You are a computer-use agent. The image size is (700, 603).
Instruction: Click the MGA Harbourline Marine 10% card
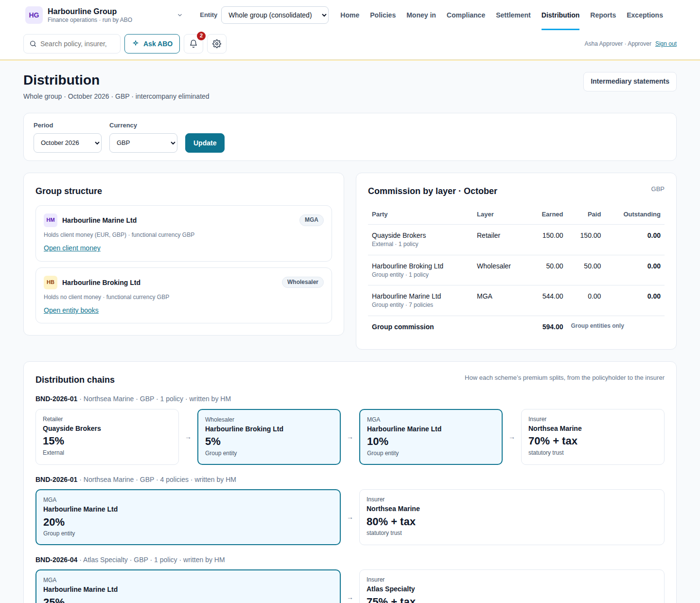(431, 437)
